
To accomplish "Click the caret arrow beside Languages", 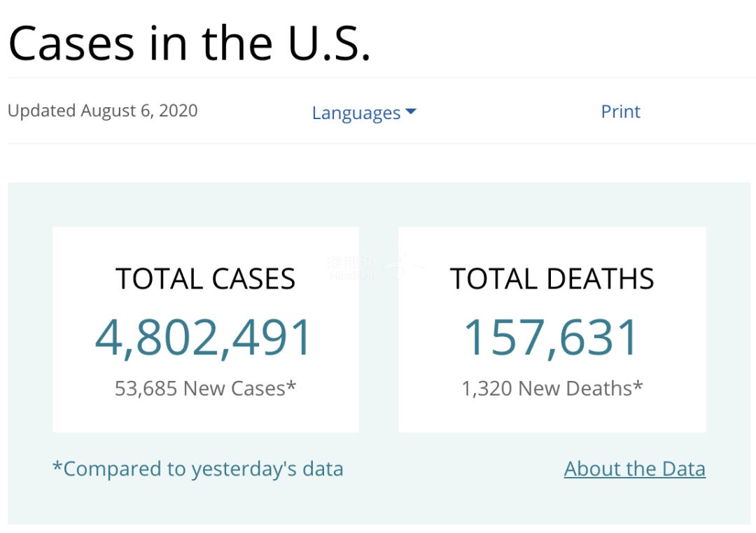I will 411,112.
